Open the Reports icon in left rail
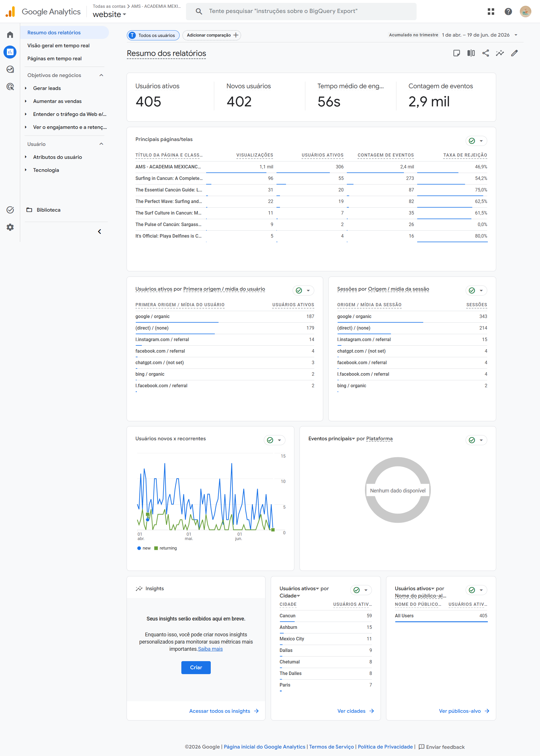 10,52
